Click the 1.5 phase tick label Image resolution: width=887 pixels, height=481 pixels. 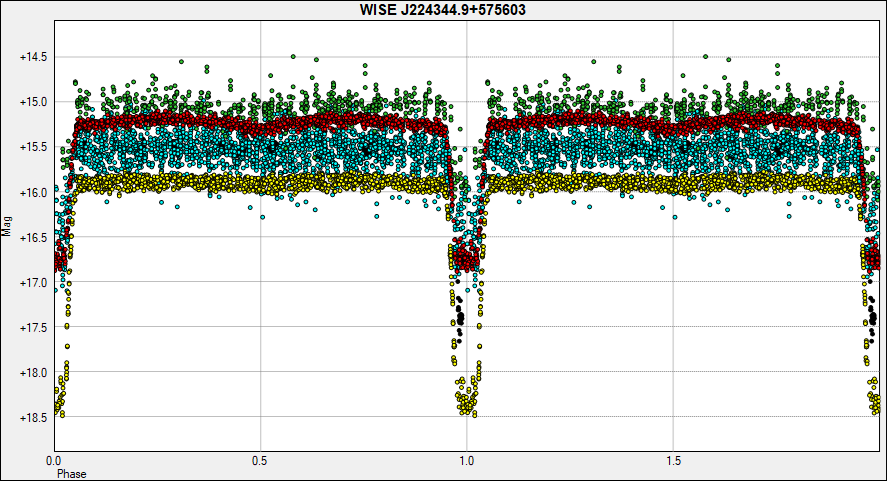click(x=673, y=461)
